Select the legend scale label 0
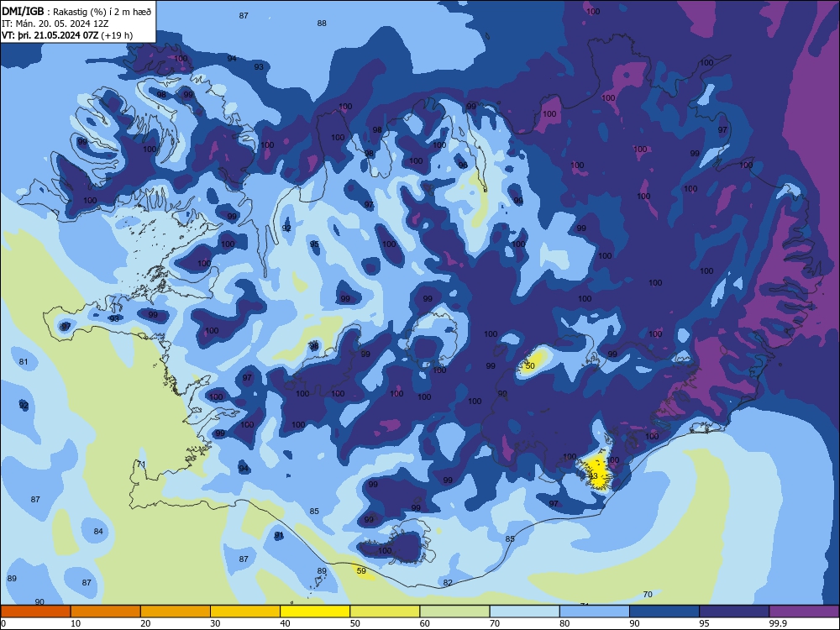 point(3,623)
